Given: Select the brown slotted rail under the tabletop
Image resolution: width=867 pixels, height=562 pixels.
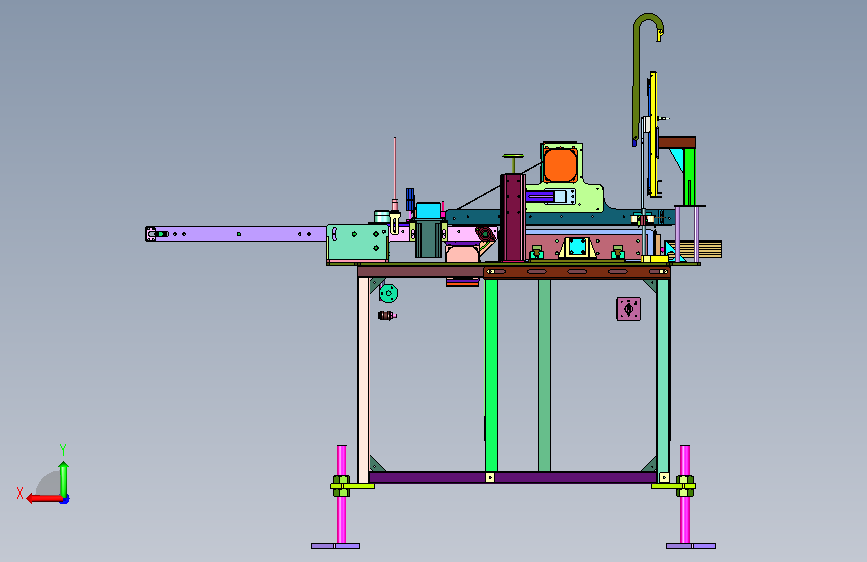Looking at the screenshot, I should (577, 272).
